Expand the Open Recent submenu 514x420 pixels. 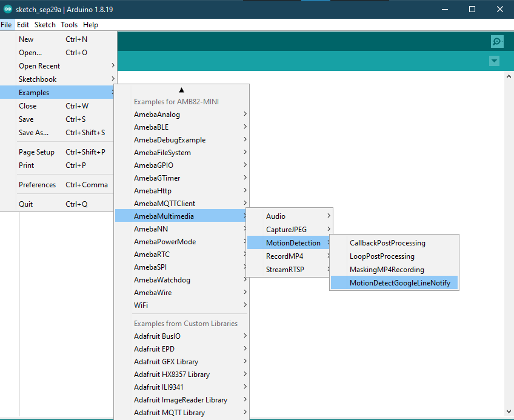[x=58, y=66]
